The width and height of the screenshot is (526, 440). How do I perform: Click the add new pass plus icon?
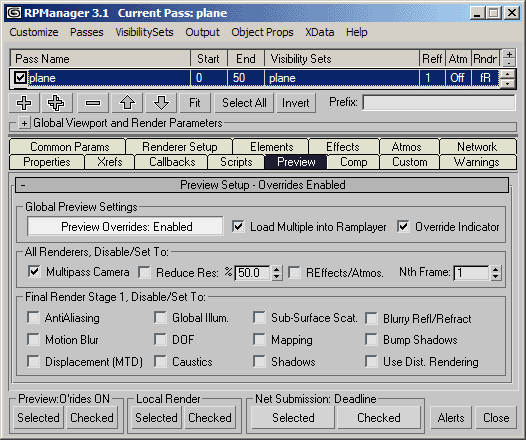(x=24, y=103)
